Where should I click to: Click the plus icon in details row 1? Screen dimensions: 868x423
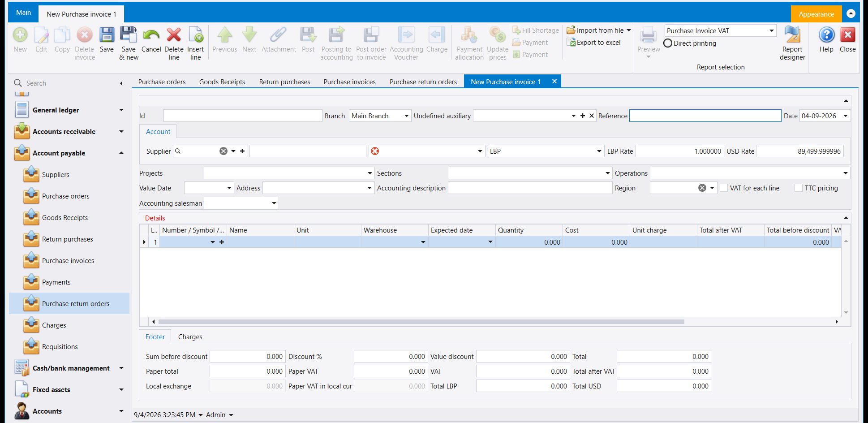(222, 242)
